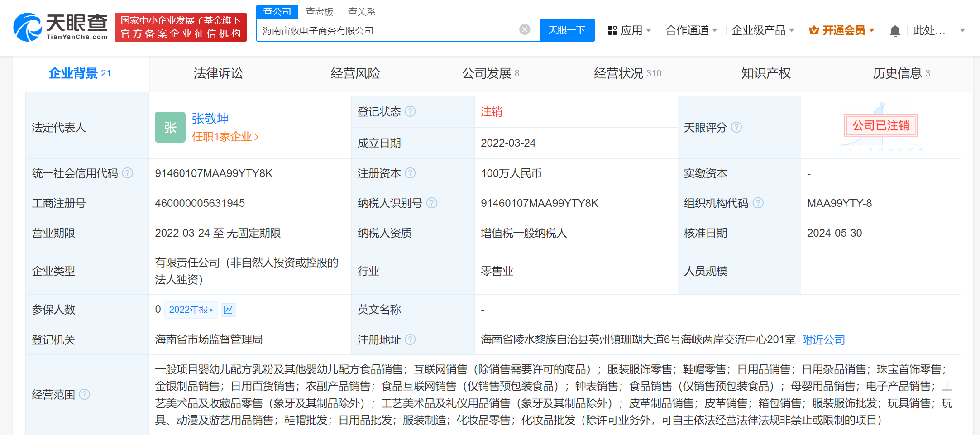Click the apps grid icon beside 应用
Screen dimensions: 980x435
[x=612, y=29]
